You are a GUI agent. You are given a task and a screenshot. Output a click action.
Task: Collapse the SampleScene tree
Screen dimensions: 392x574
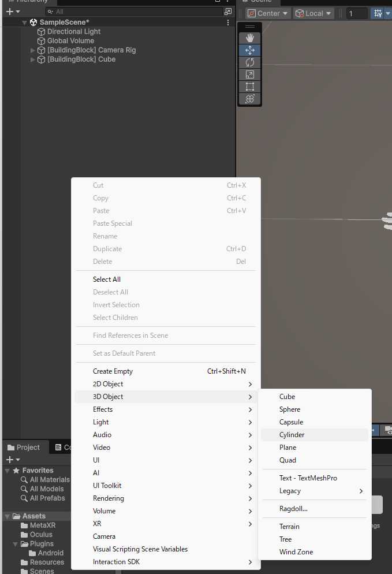point(24,23)
